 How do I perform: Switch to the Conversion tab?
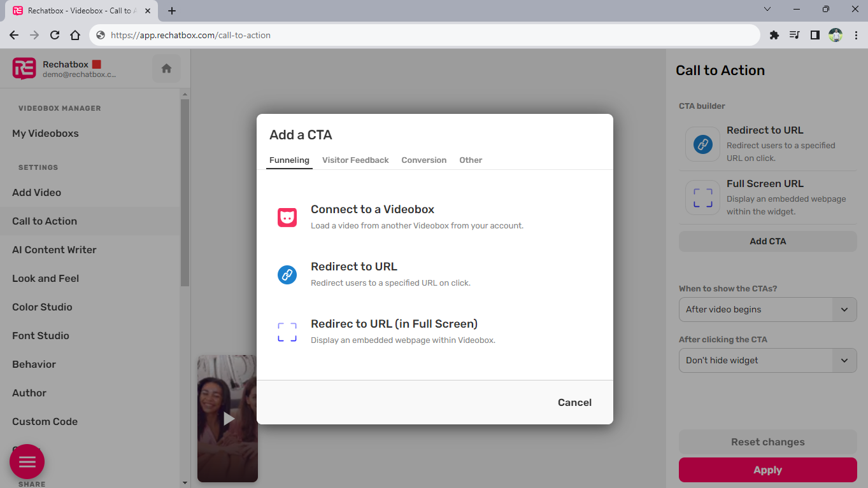(x=423, y=160)
